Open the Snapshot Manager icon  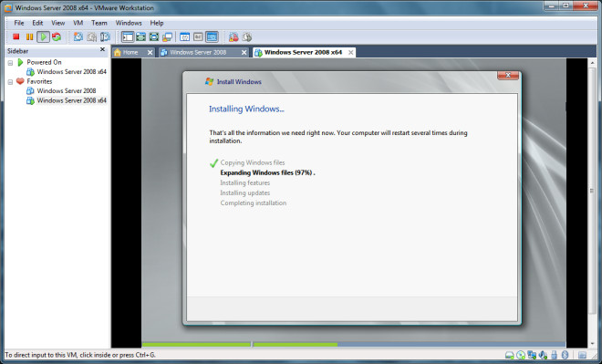[105, 36]
